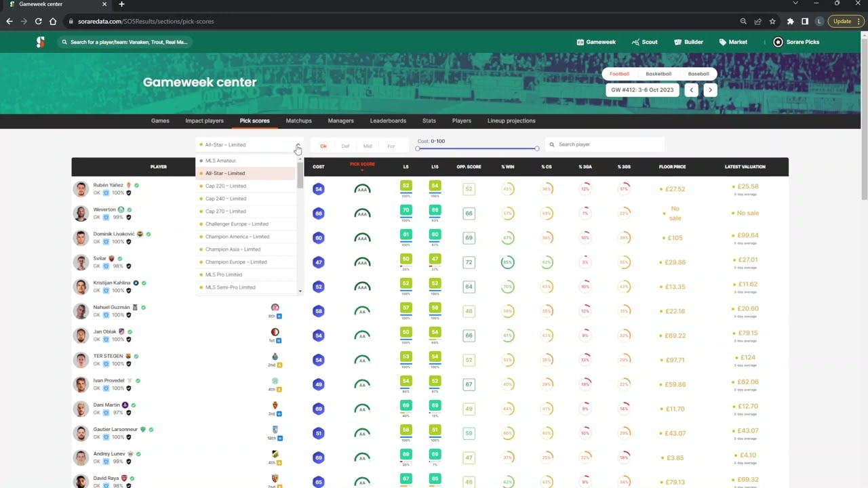This screenshot has width=868, height=488.
Task: Open Stats tab link
Action: [x=429, y=121]
